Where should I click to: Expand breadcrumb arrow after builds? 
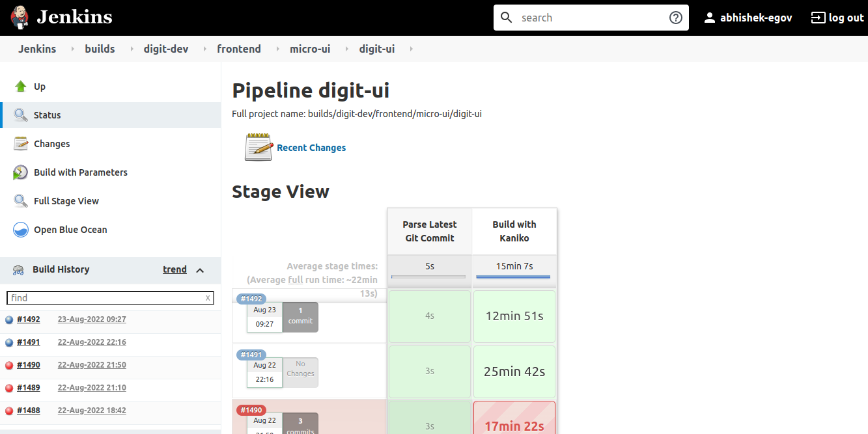pyautogui.click(x=130, y=49)
